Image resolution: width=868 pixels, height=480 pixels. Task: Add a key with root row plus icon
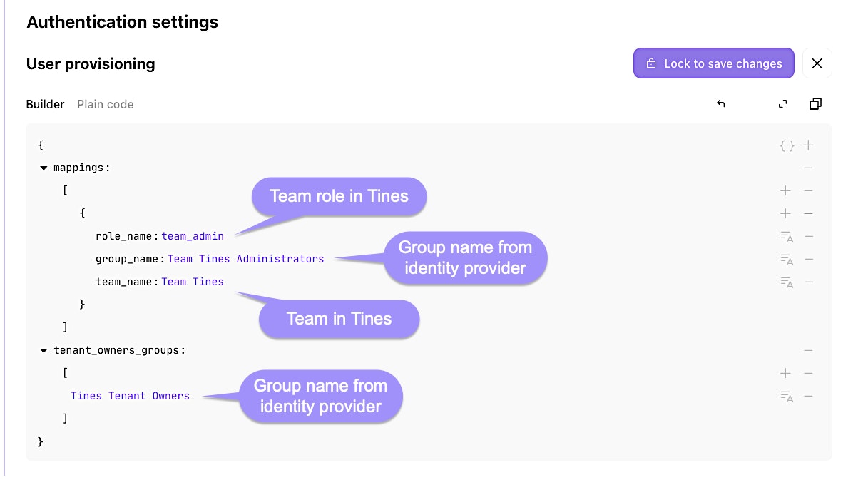click(808, 145)
